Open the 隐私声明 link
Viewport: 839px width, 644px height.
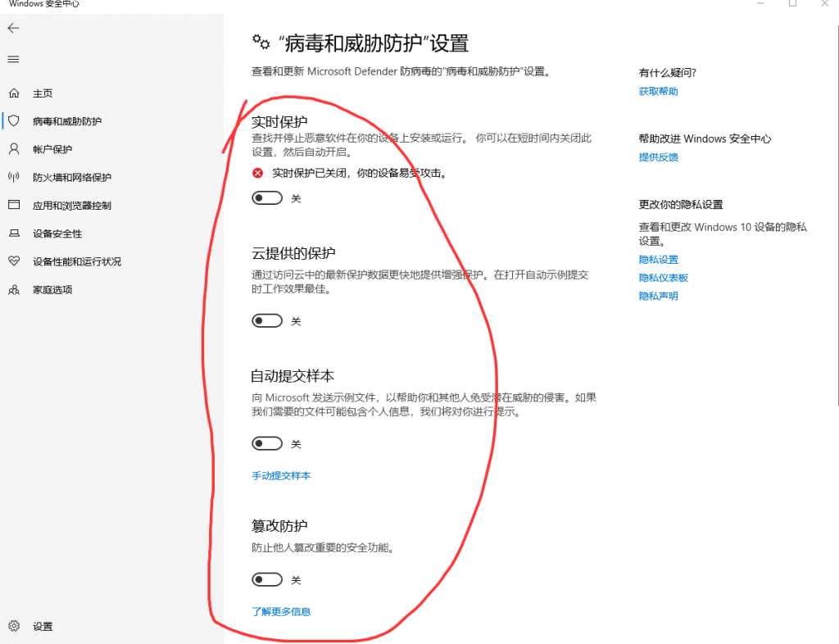(x=658, y=296)
